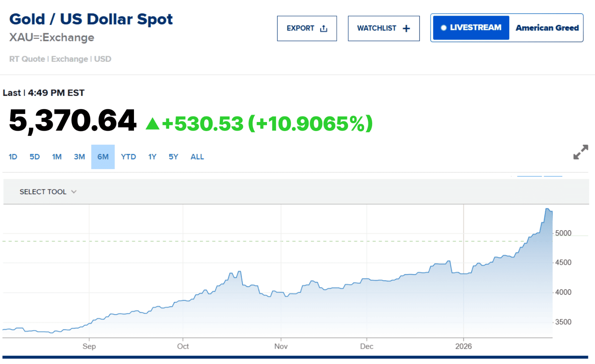The height and width of the screenshot is (364, 595).
Task: Expand chart to fullscreen with arrows icon
Action: 580,152
